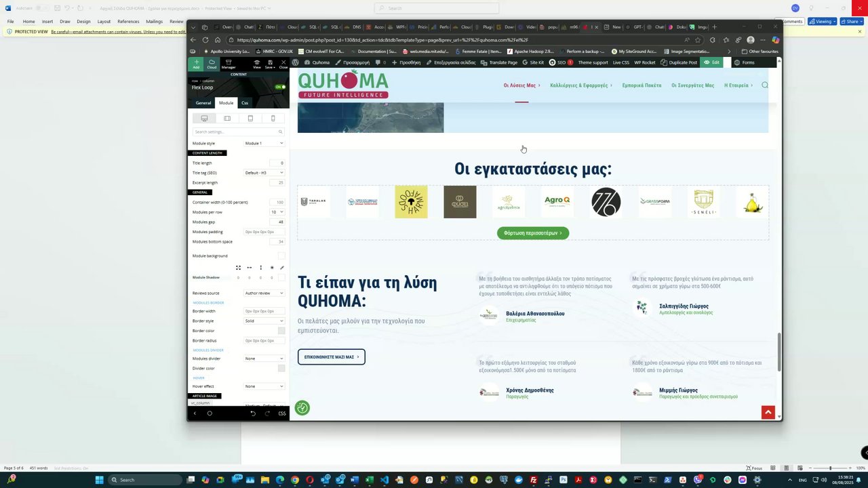Open the Εμπορικά Πακέτα menu item

click(642, 85)
